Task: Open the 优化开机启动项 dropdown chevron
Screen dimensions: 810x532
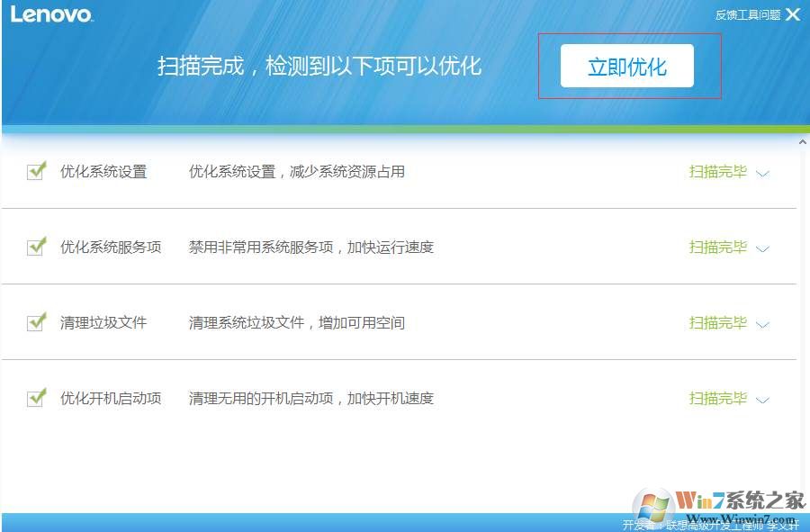Action: 762,401
